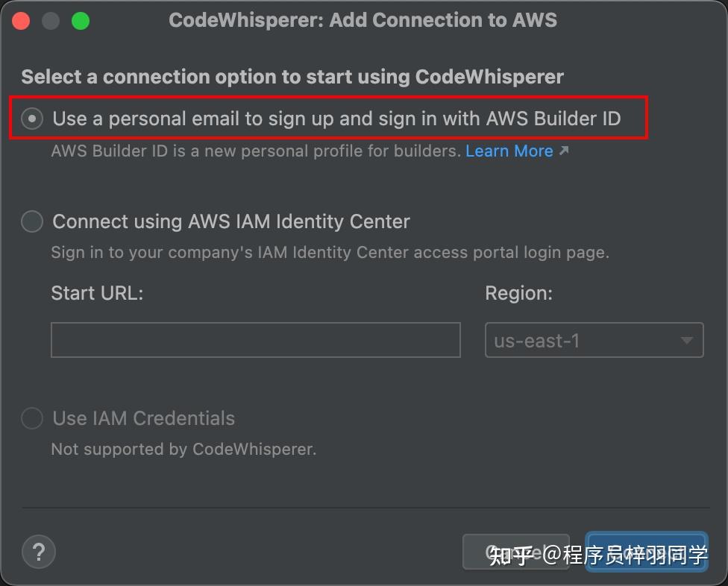This screenshot has height=586, width=728.
Task: Open the Learn More link
Action: coord(509,151)
